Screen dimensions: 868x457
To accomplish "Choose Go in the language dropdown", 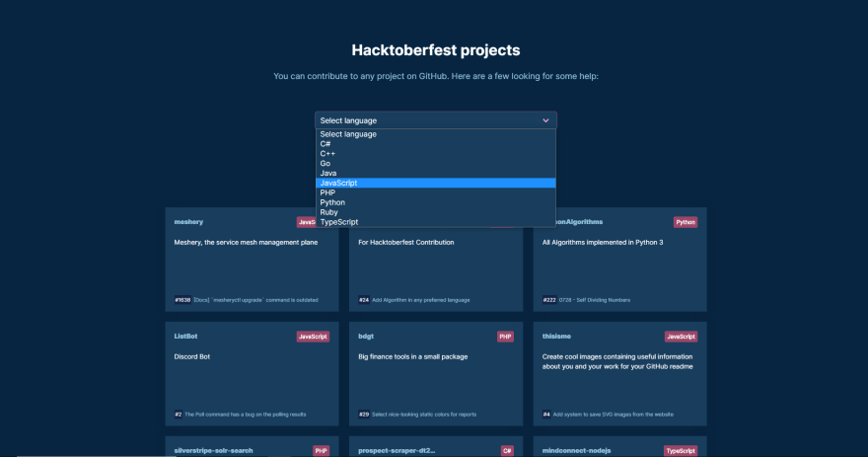I will [436, 164].
